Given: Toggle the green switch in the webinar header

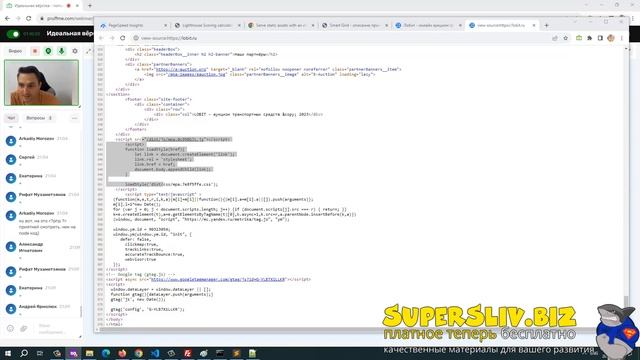Looking at the screenshot, I should pyautogui.click(x=14, y=34).
